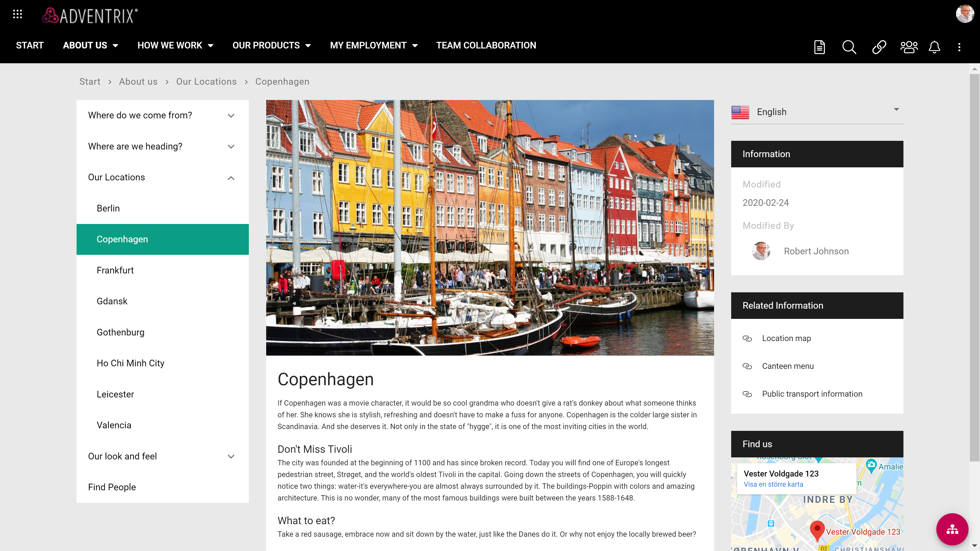Open the Canteen menu link
The height and width of the screenshot is (551, 980).
click(x=788, y=366)
